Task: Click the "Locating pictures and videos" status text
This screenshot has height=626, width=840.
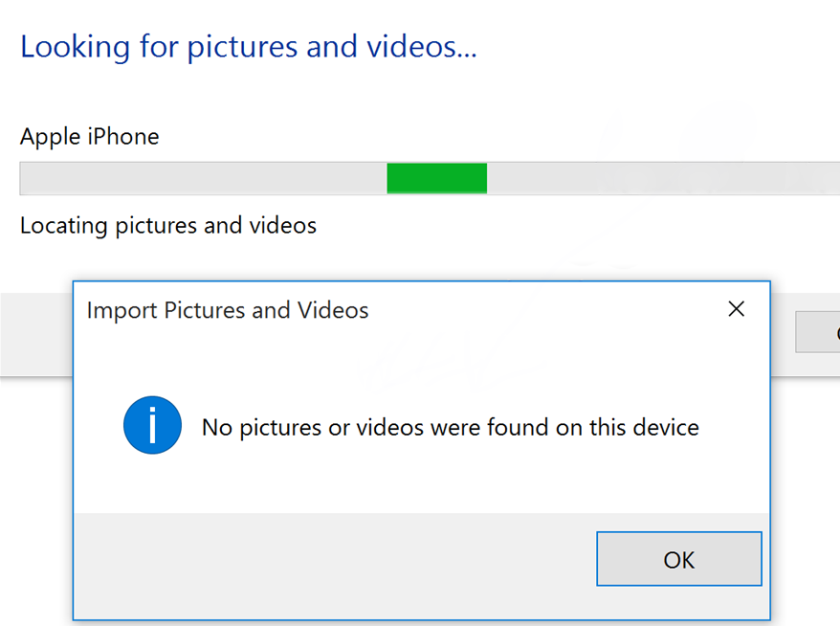Action: coord(167,226)
